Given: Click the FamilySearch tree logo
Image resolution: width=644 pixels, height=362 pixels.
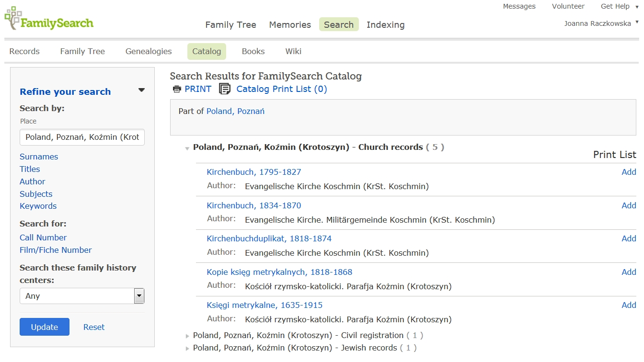Looking at the screenshot, I should [x=13, y=18].
